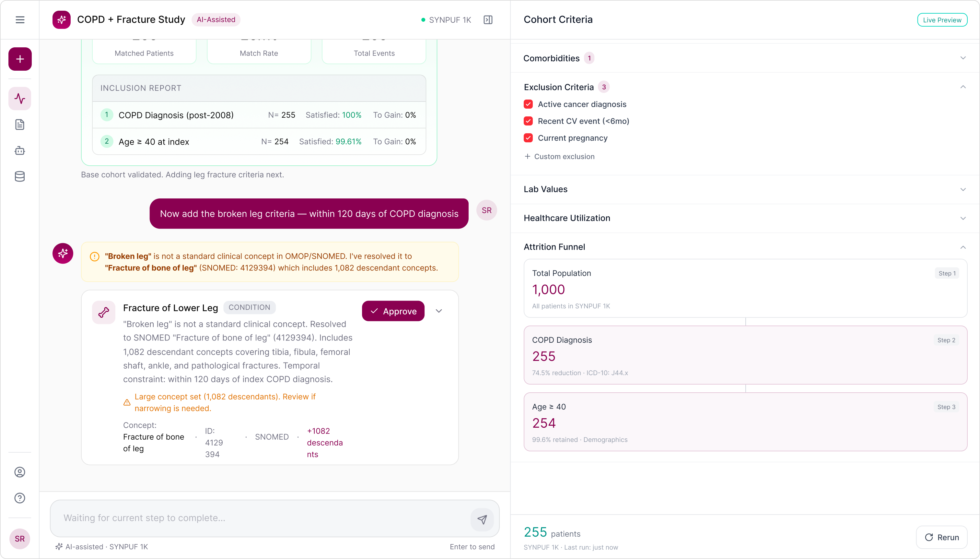Select the COPD Diagnosis funnel step

(x=745, y=355)
